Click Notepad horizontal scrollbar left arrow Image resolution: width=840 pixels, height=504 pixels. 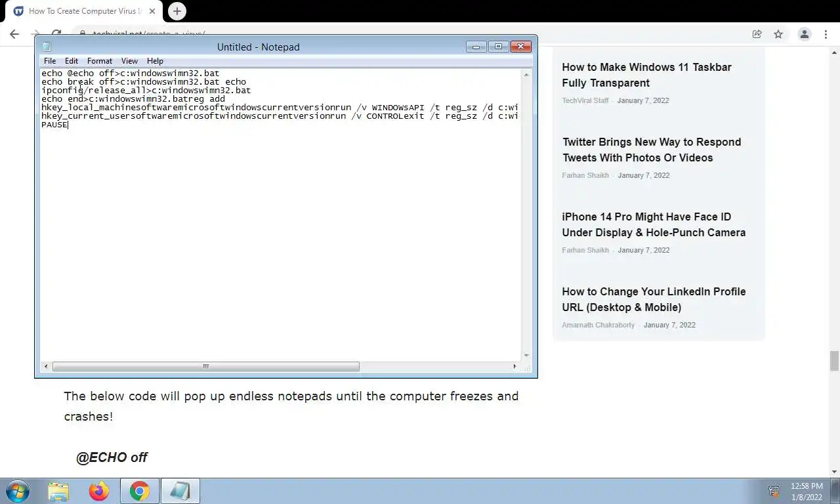tap(46, 366)
